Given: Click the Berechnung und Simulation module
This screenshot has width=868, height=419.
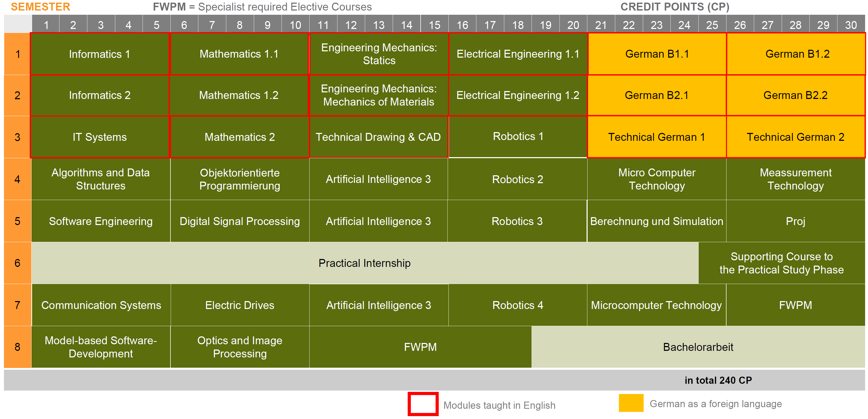Looking at the screenshot, I should (x=656, y=221).
